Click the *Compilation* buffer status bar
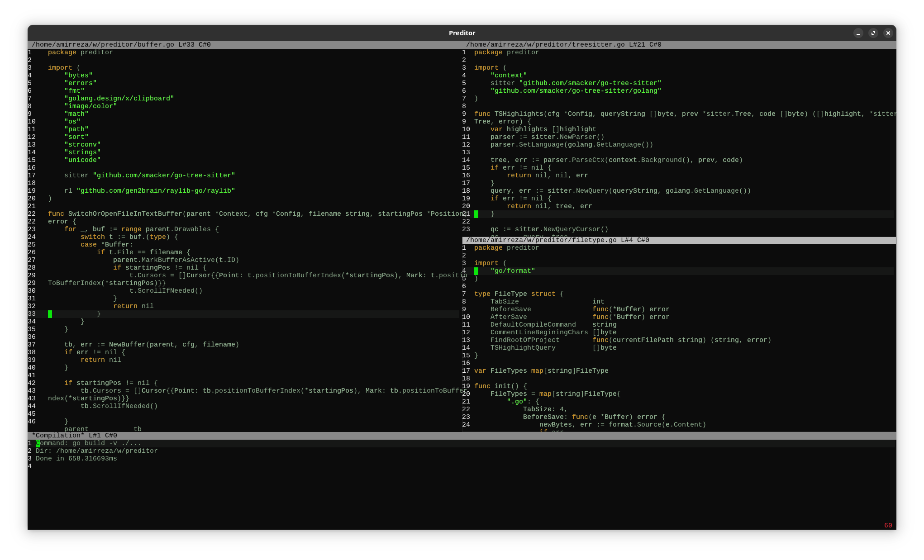 coord(75,436)
